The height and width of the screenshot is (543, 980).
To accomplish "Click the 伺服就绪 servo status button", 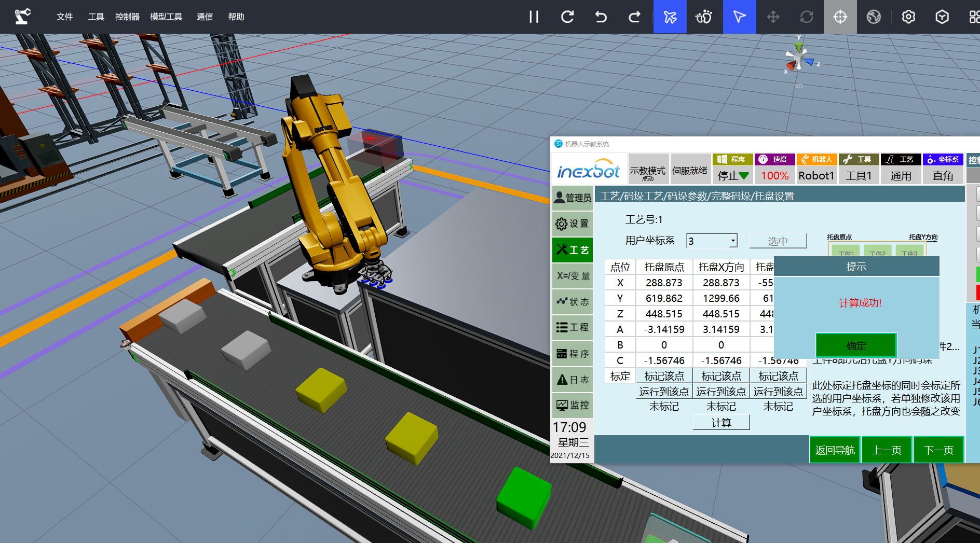I will [690, 169].
